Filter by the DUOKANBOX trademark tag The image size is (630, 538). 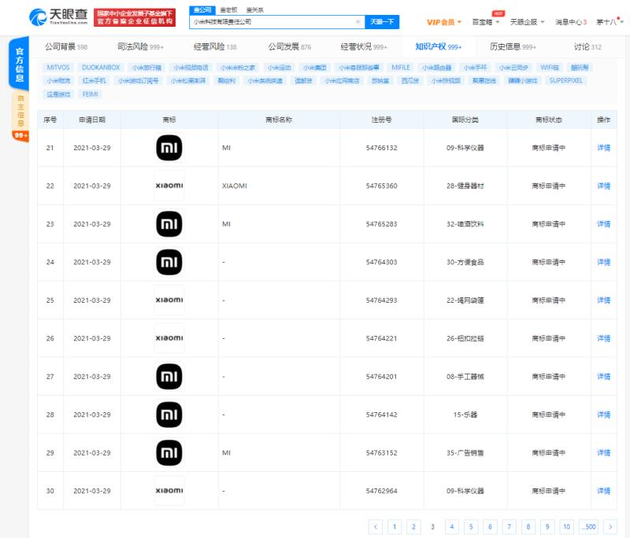pos(101,68)
